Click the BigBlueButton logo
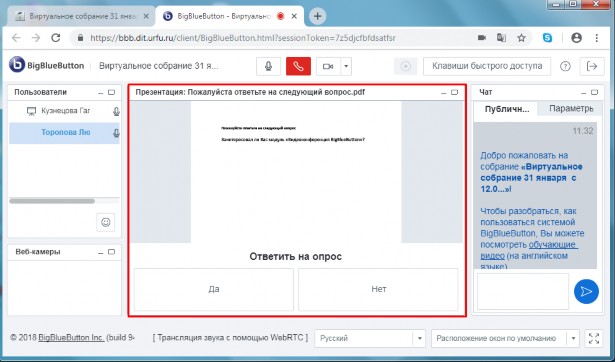The width and height of the screenshot is (615, 362). tap(47, 65)
